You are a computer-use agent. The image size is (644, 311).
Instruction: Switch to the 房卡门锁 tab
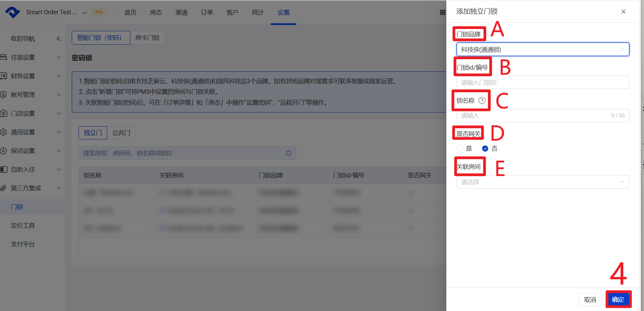pyautogui.click(x=147, y=38)
